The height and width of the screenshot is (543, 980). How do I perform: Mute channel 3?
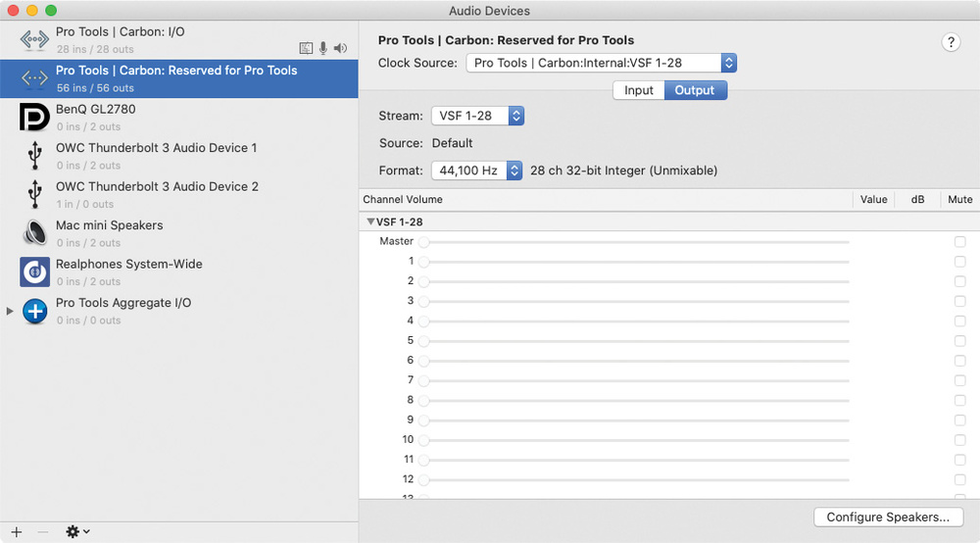[x=960, y=301]
